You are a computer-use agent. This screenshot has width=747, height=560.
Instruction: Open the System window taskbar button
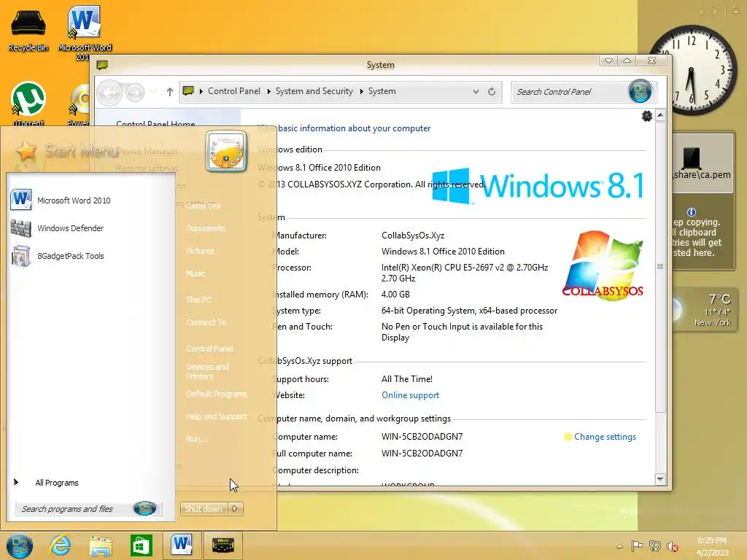click(223, 545)
